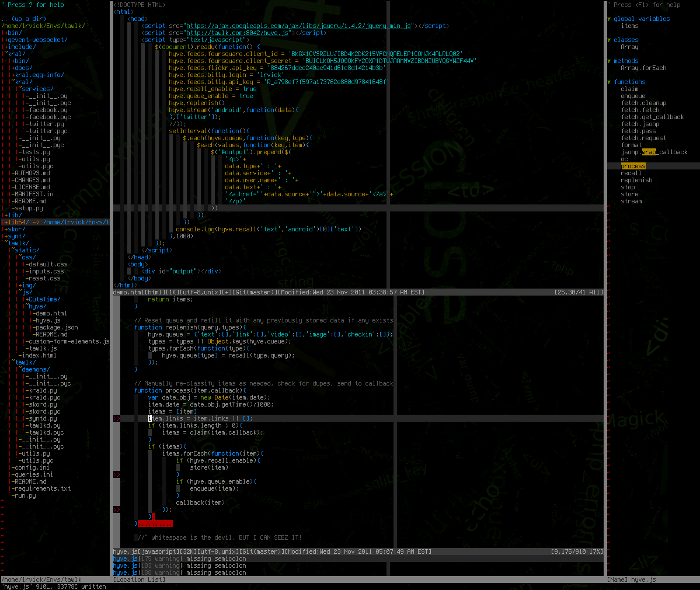The width and height of the screenshot is (700, 590).
Task: Jump to the replenish function tag
Action: [x=636, y=180]
